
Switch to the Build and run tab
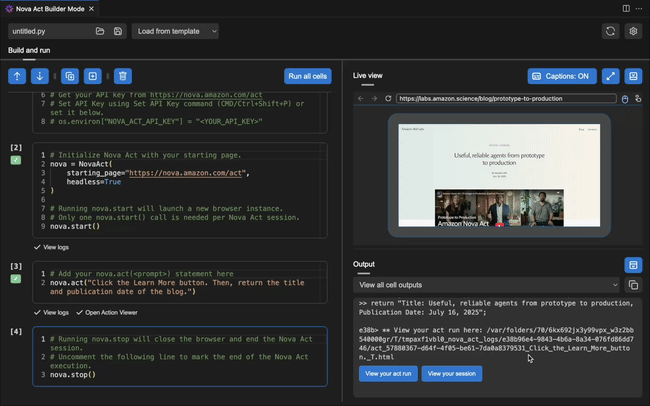pos(29,50)
